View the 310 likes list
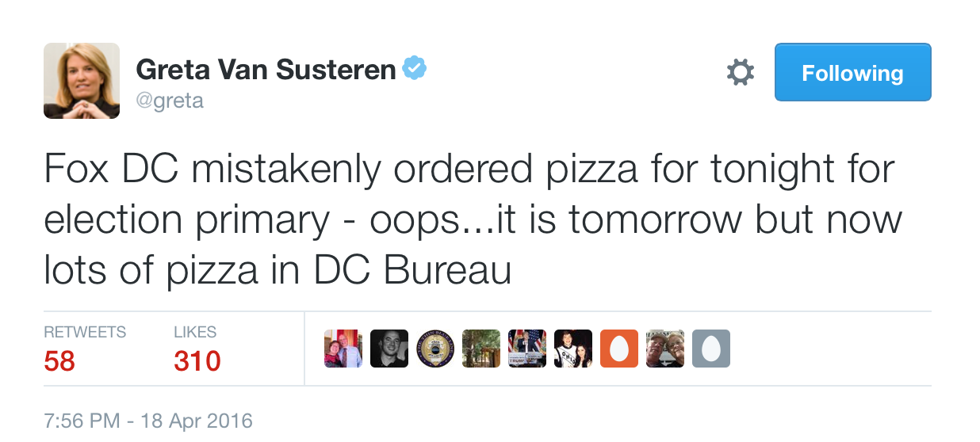Image resolution: width=980 pixels, height=442 pixels. [x=197, y=361]
